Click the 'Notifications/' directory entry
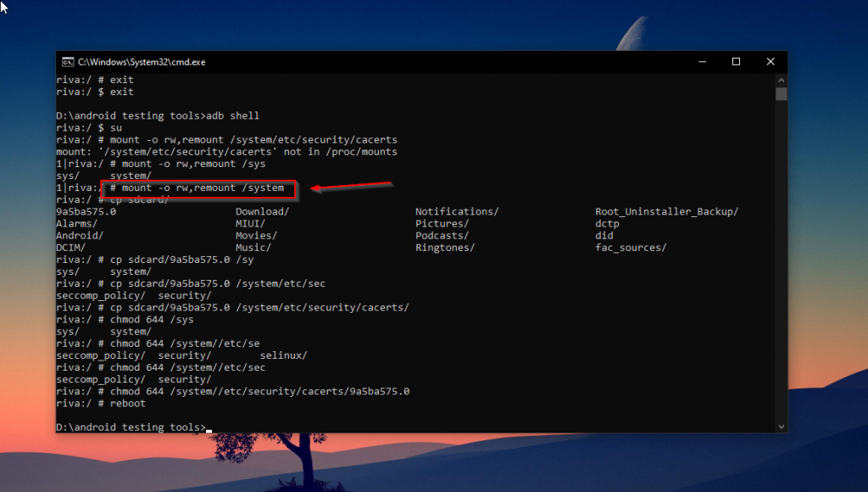This screenshot has width=868, height=492. point(457,212)
